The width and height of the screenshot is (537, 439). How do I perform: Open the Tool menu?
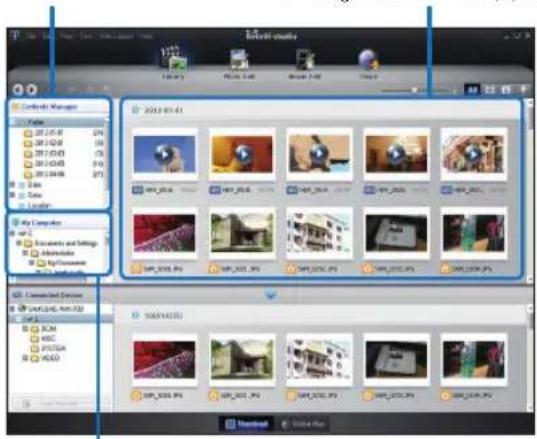pyautogui.click(x=86, y=36)
